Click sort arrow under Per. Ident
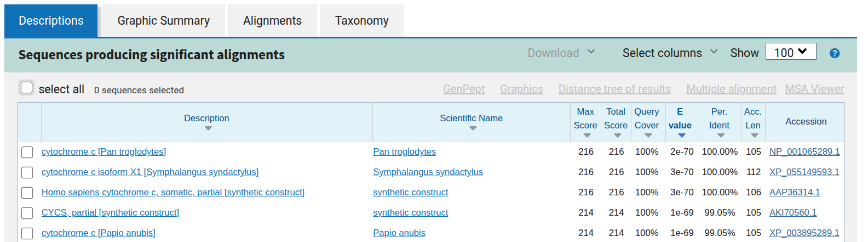The height and width of the screenshot is (242, 868). point(721,136)
